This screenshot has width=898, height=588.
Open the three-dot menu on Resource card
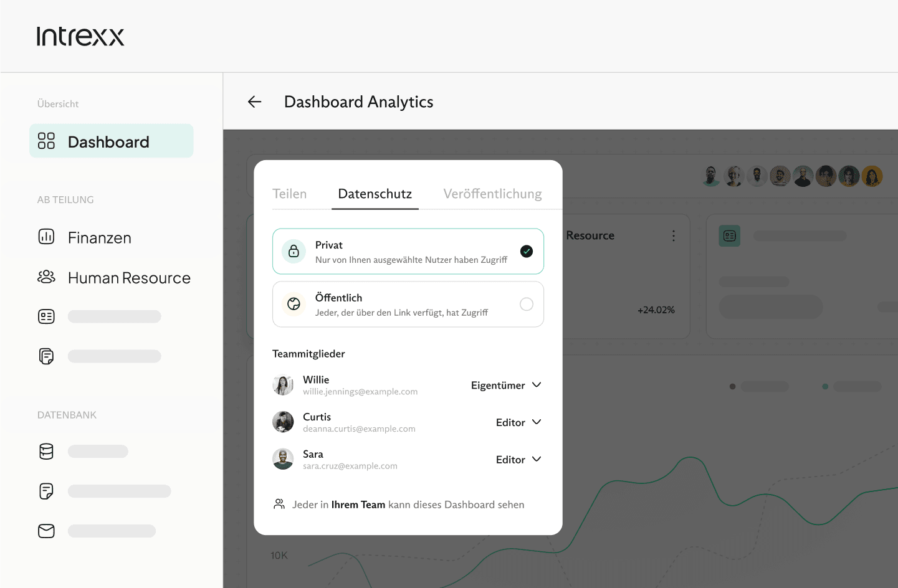[x=673, y=235]
